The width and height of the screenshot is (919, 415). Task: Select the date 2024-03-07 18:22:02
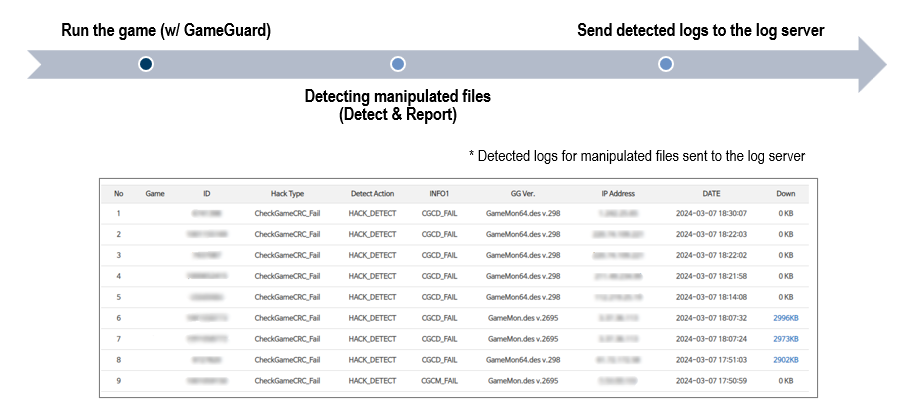pos(711,256)
